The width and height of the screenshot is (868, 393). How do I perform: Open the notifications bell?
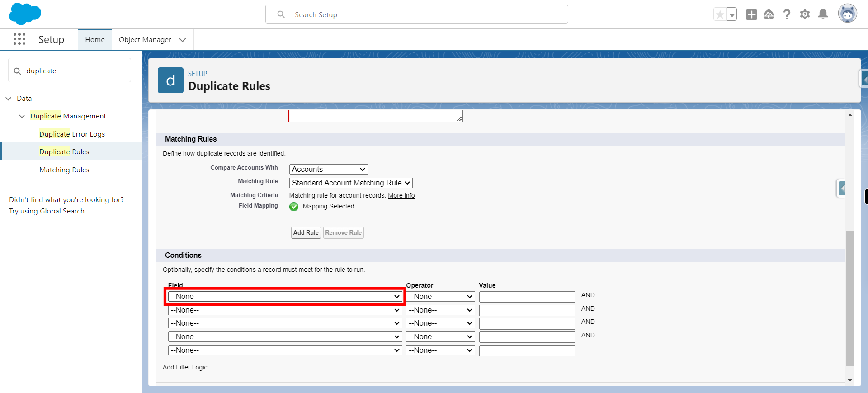coord(823,14)
